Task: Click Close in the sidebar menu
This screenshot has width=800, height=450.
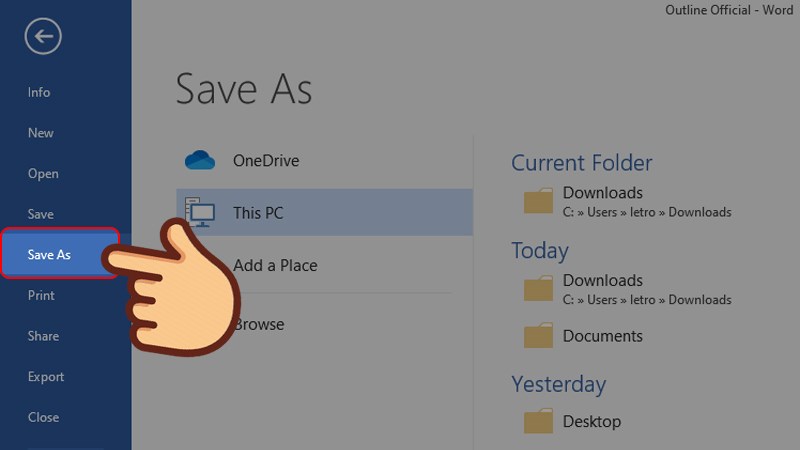Action: (x=43, y=417)
